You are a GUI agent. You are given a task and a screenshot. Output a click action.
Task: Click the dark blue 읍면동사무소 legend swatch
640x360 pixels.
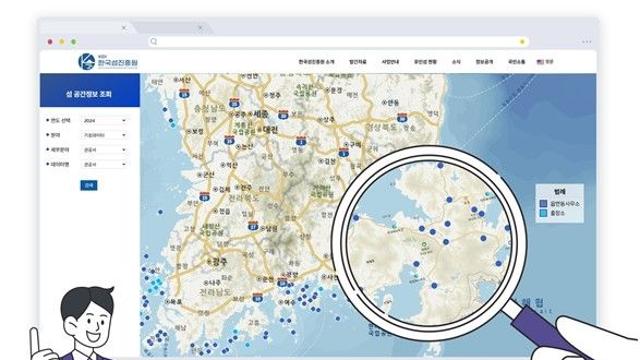[x=543, y=203]
